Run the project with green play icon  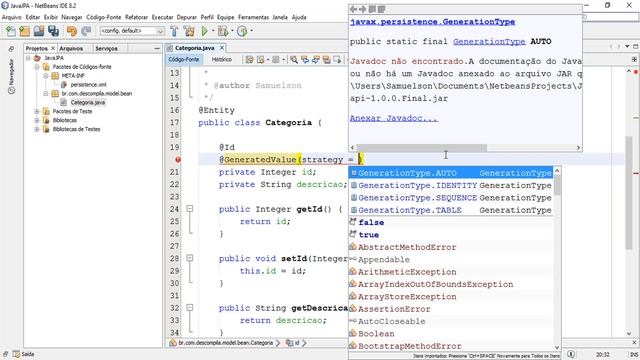coord(205,31)
